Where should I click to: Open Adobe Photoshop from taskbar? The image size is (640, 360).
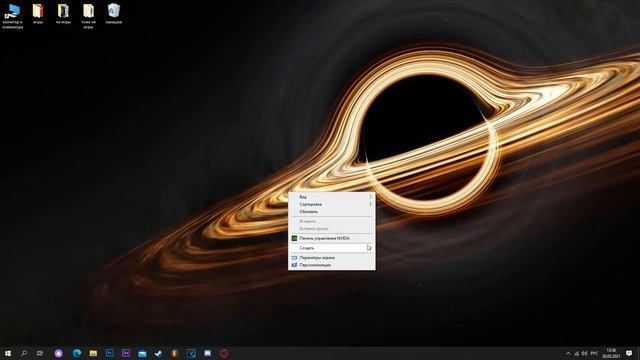pos(110,353)
